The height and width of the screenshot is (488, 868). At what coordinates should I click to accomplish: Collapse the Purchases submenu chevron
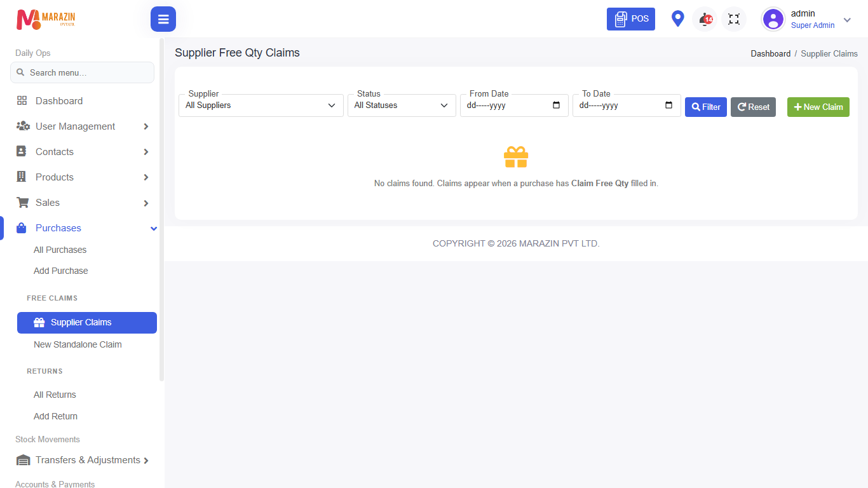(x=153, y=228)
